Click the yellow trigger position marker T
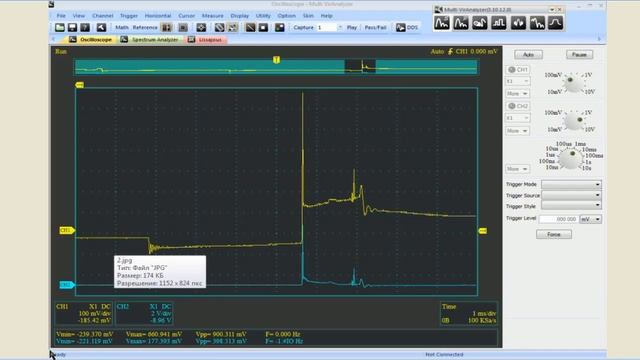Viewport: 640px width, 360px height. tap(276, 60)
